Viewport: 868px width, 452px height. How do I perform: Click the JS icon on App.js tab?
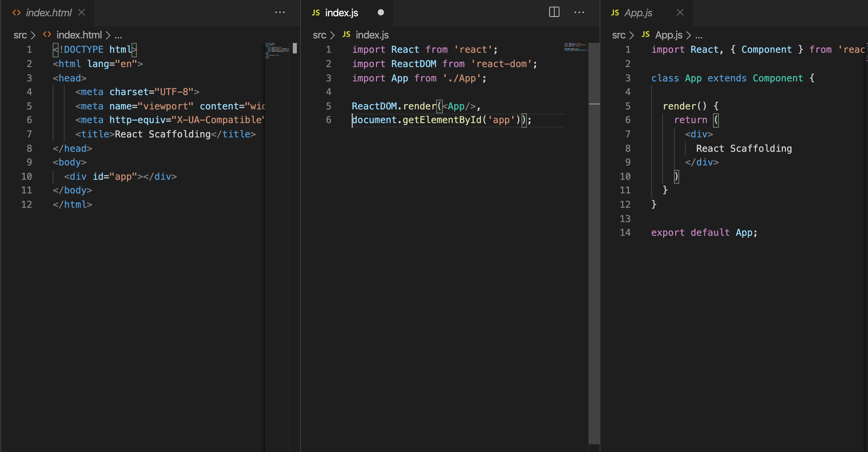tap(615, 13)
